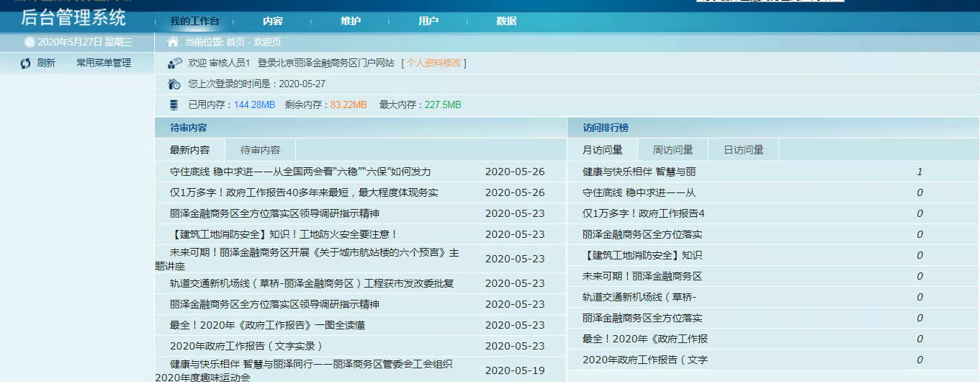Click visit count 1 for 健康与快乐相伴
Viewport: 980px width, 382px height.
(920, 172)
